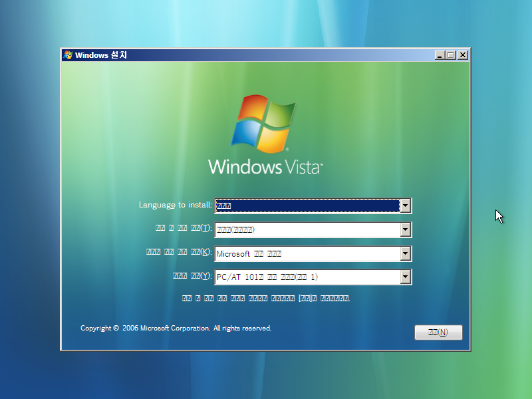Click the Language to install label

(x=176, y=205)
